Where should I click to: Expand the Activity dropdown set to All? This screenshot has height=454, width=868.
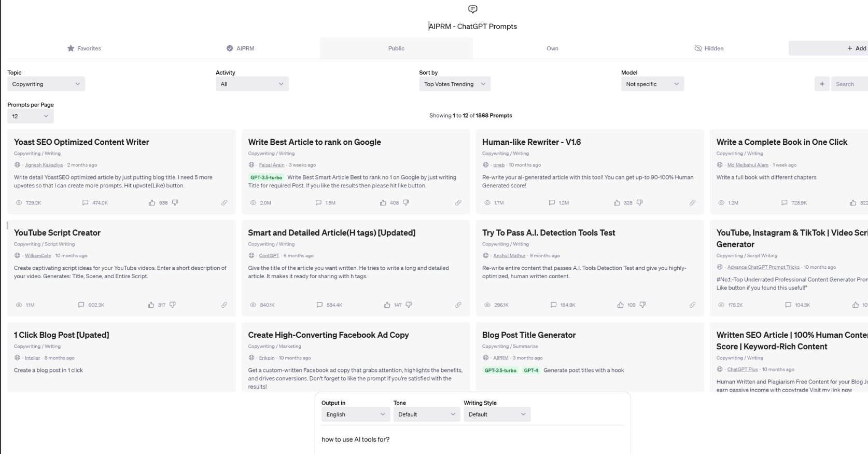[252, 84]
